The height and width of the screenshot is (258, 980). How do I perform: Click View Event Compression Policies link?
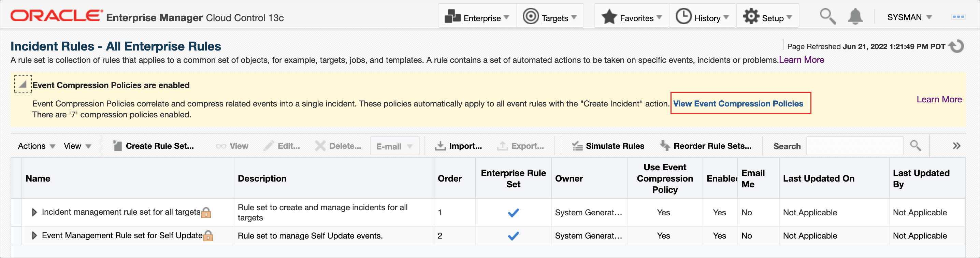pyautogui.click(x=738, y=103)
